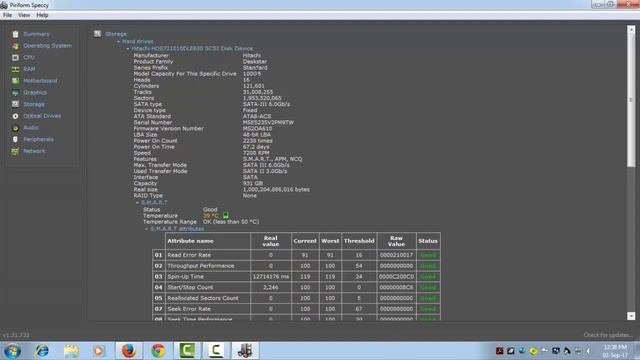640x360 pixels.
Task: Collapse the Hitachi disk device node
Action: click(128, 49)
